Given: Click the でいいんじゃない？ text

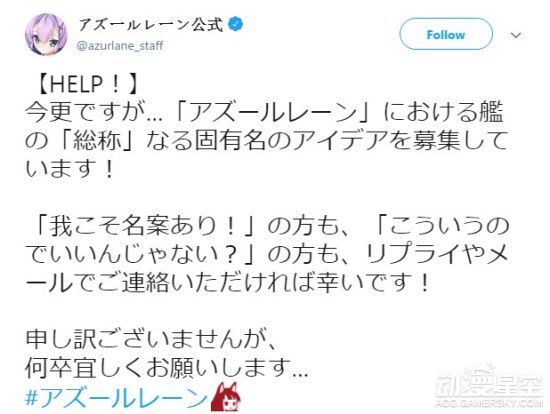Looking at the screenshot, I should (131, 254).
